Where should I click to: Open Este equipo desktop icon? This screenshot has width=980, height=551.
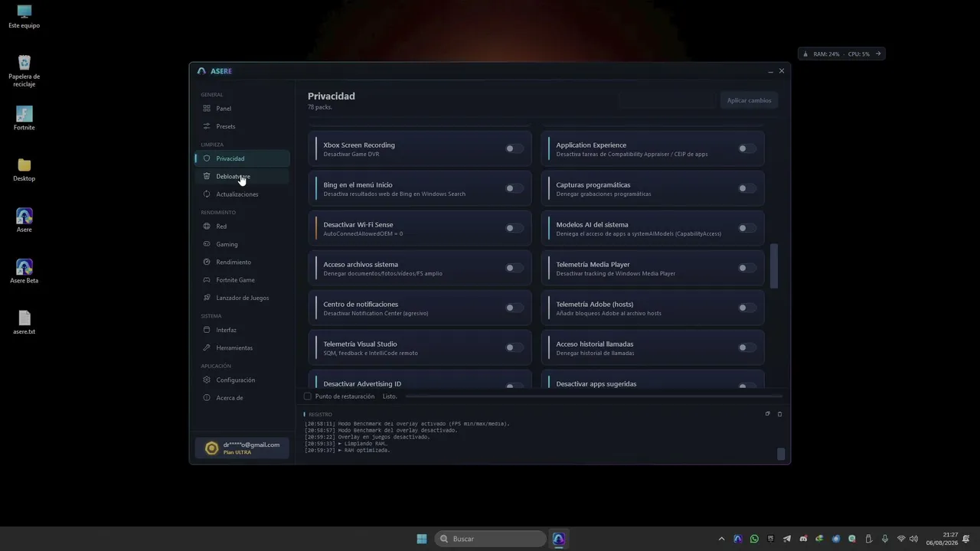click(24, 17)
